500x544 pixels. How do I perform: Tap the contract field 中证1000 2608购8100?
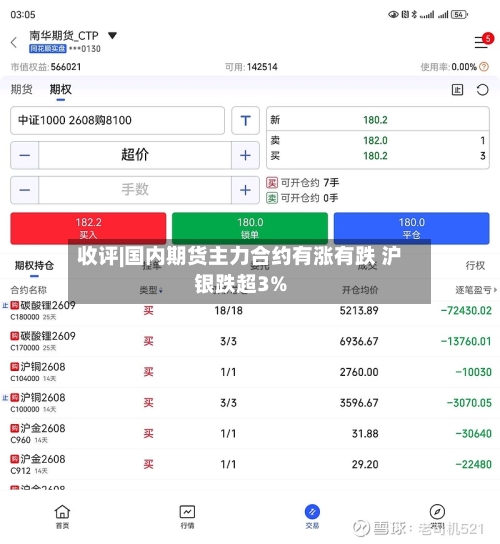(117, 120)
